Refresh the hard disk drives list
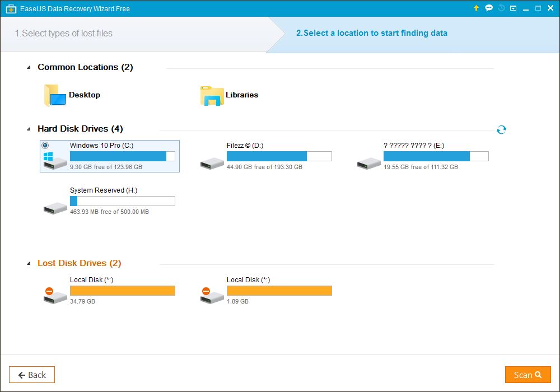Screen dimensions: 560x392 click(501, 129)
